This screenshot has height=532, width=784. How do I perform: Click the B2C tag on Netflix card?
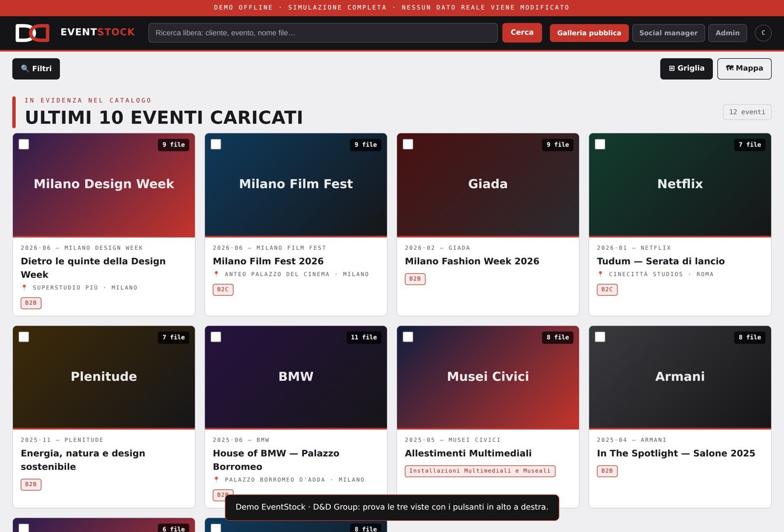[607, 290]
